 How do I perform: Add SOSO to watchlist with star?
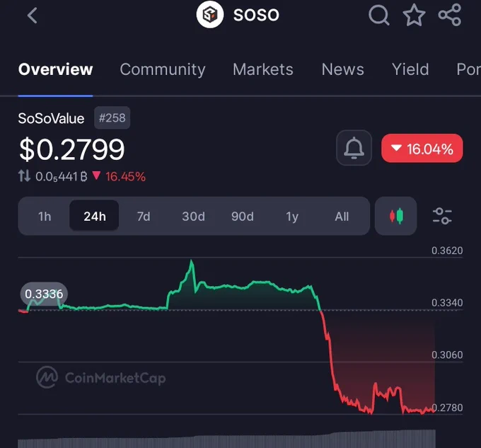tap(414, 15)
